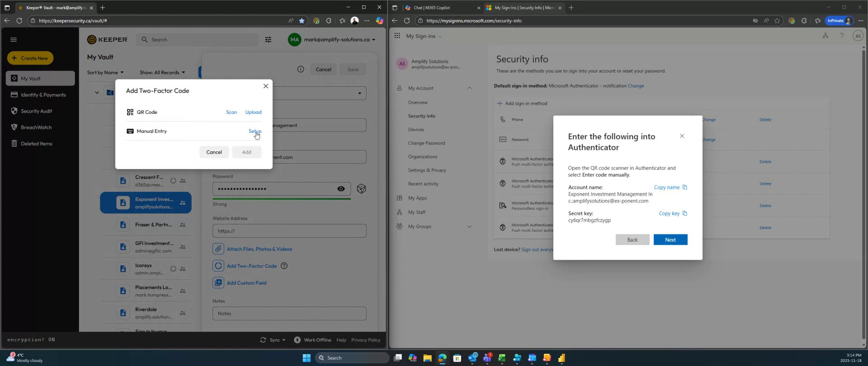868x366 pixels.
Task: Open Outlook from the taskbar
Action: tap(472, 358)
